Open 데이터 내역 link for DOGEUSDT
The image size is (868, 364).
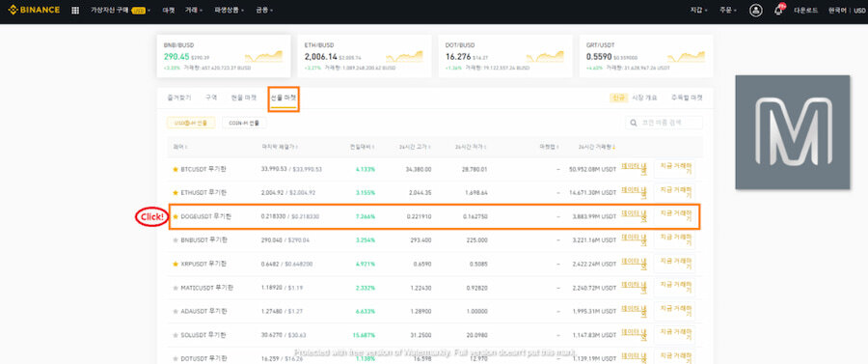click(634, 216)
